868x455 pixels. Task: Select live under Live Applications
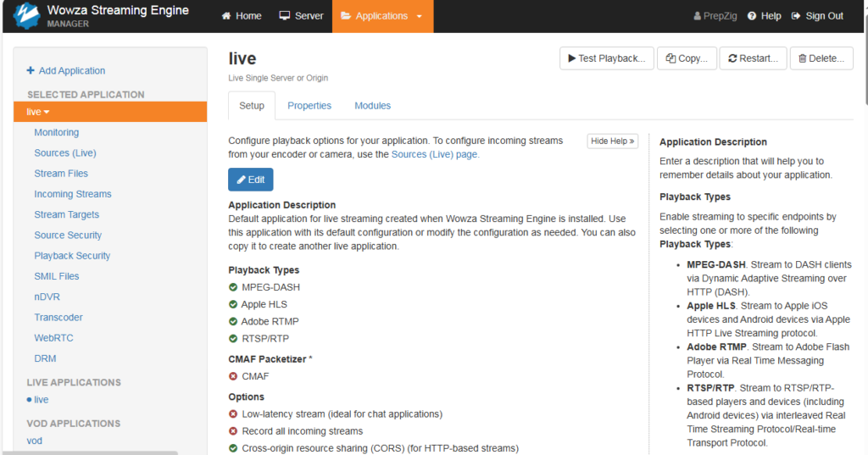41,400
